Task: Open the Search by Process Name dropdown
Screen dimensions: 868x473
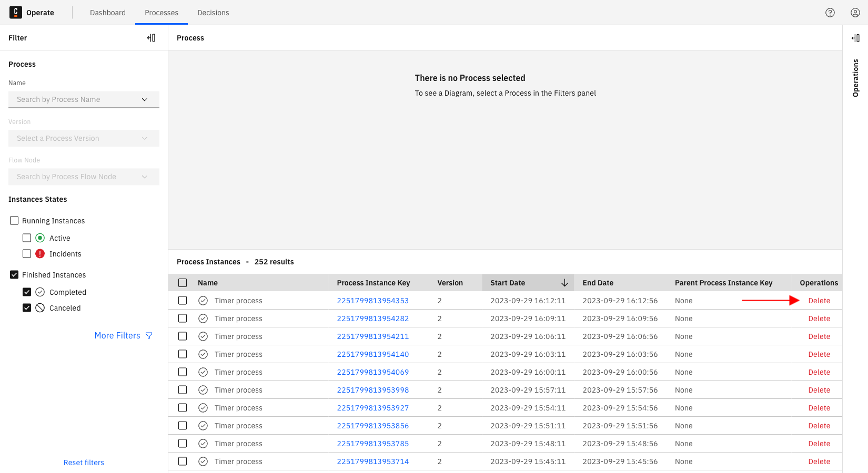Action: tap(84, 99)
